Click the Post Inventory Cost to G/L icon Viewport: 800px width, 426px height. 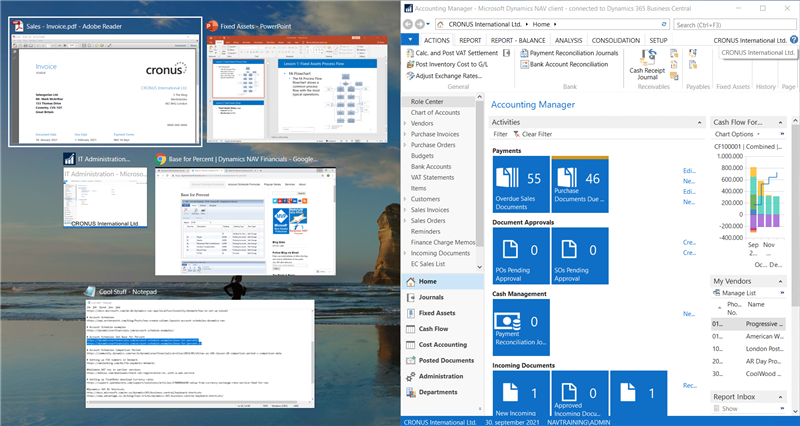410,64
